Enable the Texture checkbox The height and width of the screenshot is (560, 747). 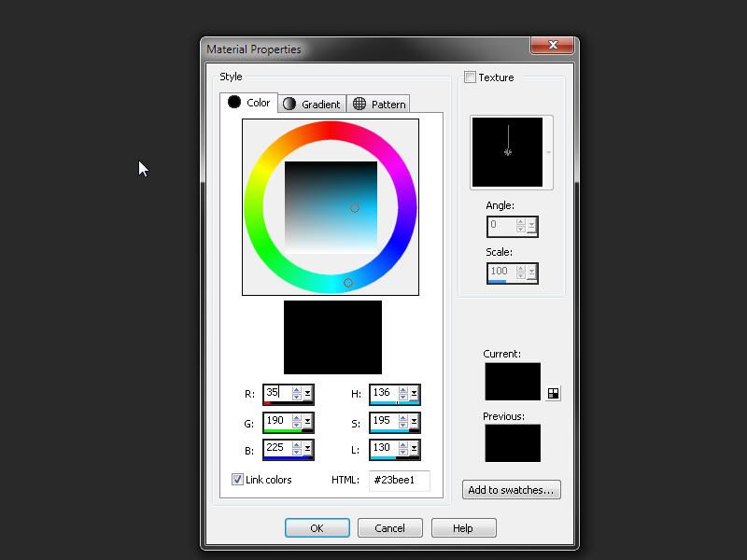[x=471, y=77]
